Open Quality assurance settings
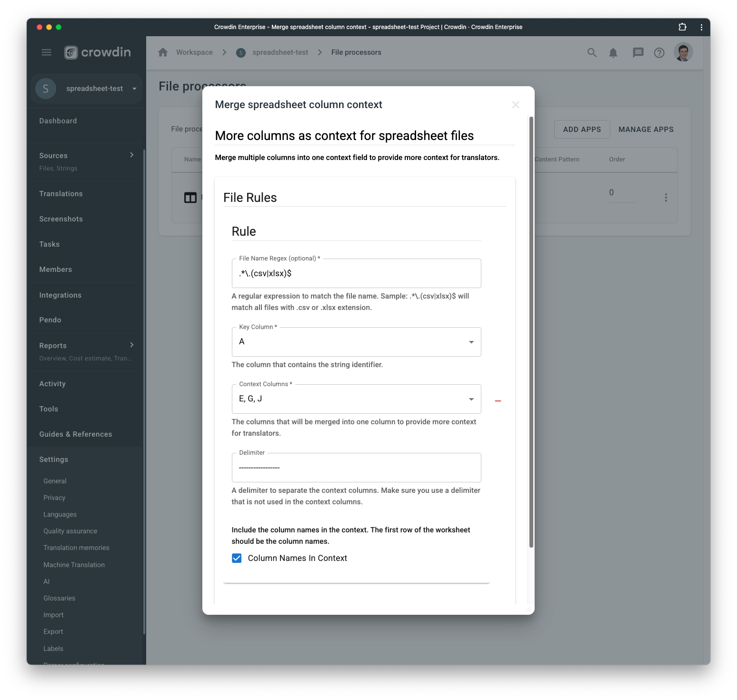Screen dimensions: 737x700 70,531
